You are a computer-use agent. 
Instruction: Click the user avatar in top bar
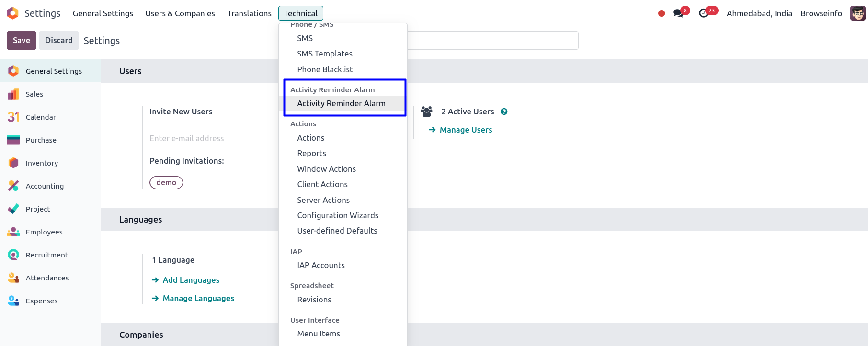pyautogui.click(x=857, y=13)
